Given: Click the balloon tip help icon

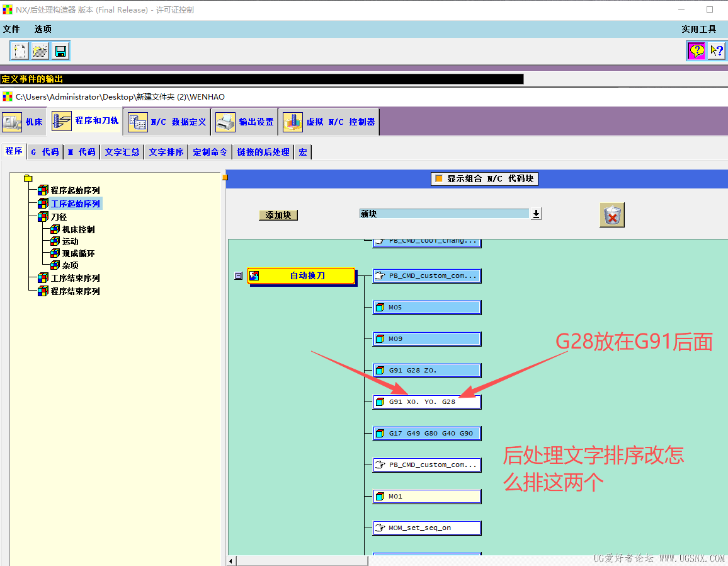Looking at the screenshot, I should (696, 50).
